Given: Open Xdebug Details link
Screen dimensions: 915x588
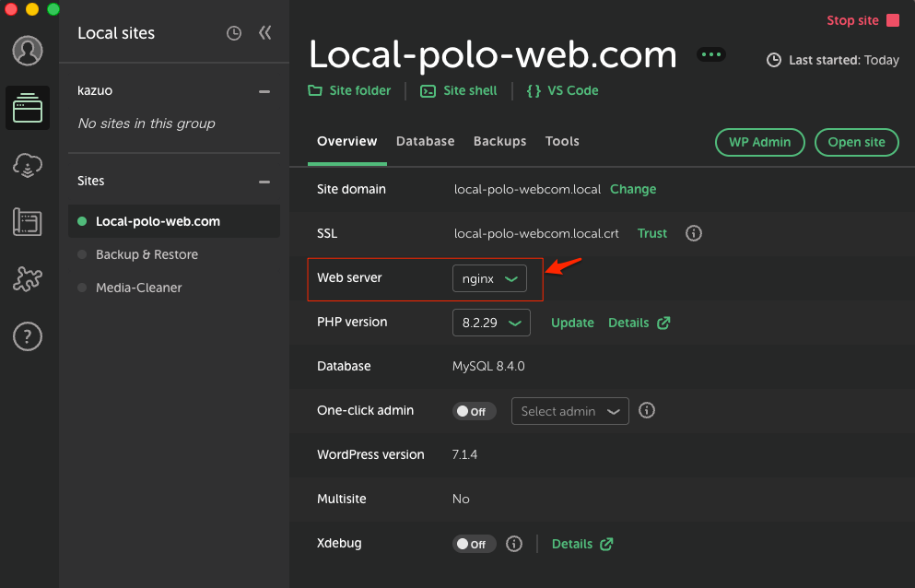Looking at the screenshot, I should (x=582, y=544).
